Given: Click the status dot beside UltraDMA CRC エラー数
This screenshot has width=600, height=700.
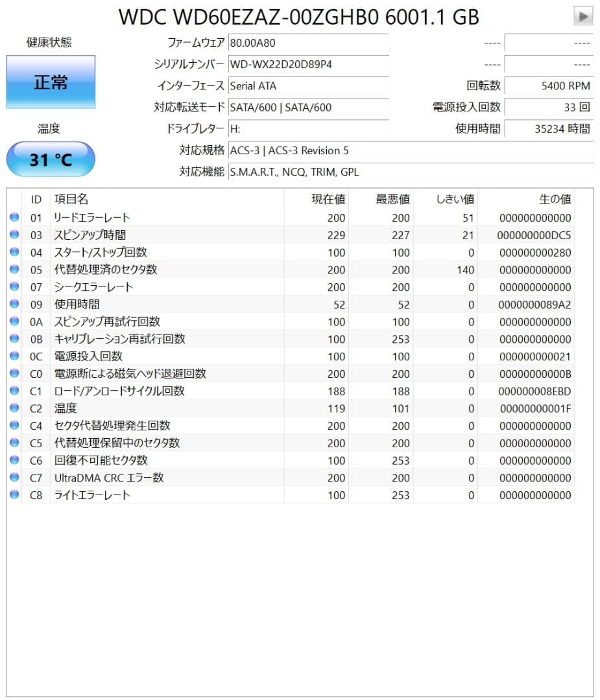Looking at the screenshot, I should [x=14, y=478].
